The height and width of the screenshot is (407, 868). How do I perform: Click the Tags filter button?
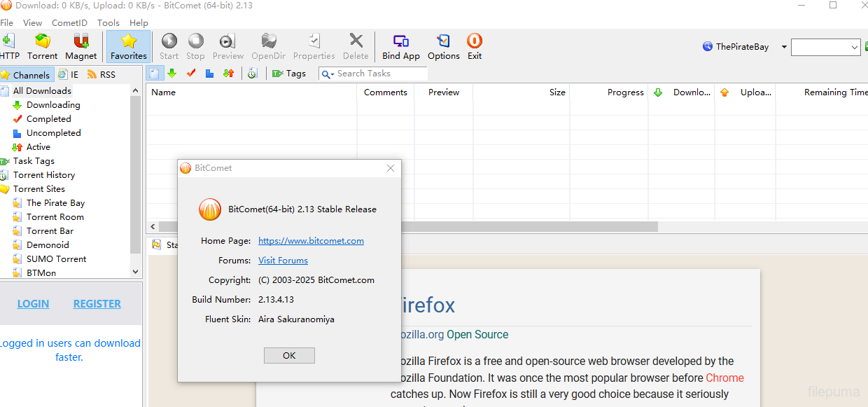click(x=289, y=74)
